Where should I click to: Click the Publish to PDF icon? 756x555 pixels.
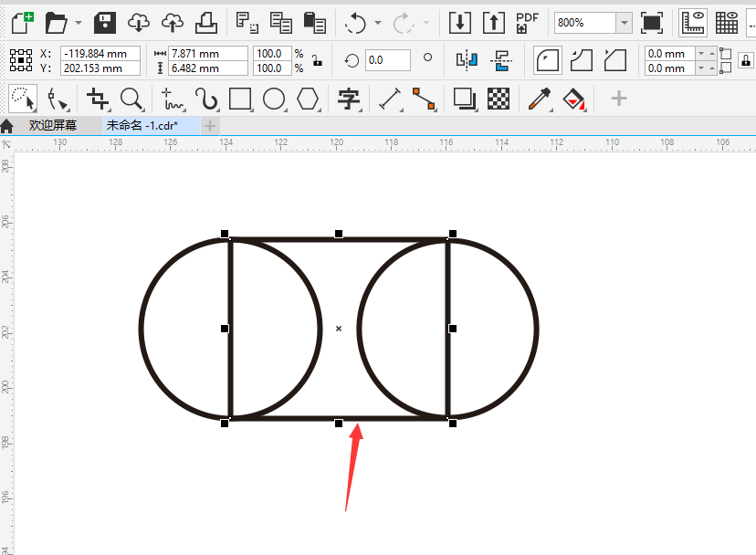pos(527,22)
